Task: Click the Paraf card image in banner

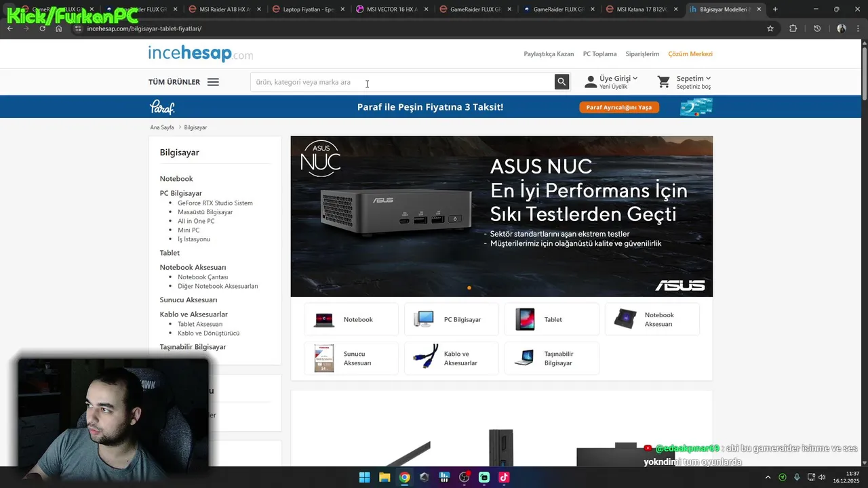Action: (696, 107)
